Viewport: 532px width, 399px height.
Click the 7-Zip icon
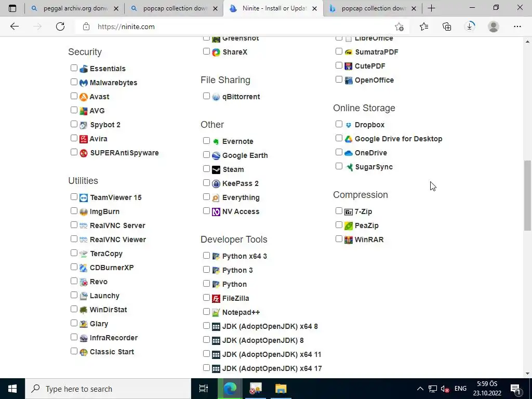tap(349, 212)
